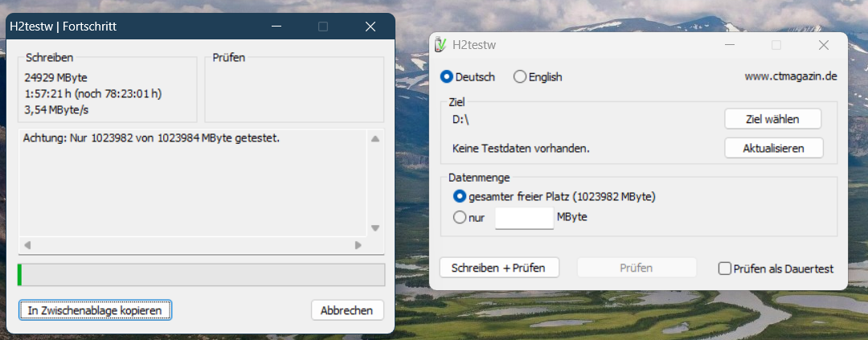Viewport: 868px width, 340px height.
Task: Select the Deutsch language option
Action: point(447,77)
